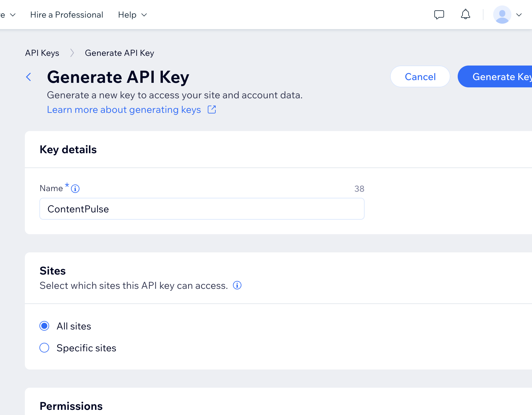Click the Key details heading
Viewport: 532px width, 415px height.
(x=68, y=150)
